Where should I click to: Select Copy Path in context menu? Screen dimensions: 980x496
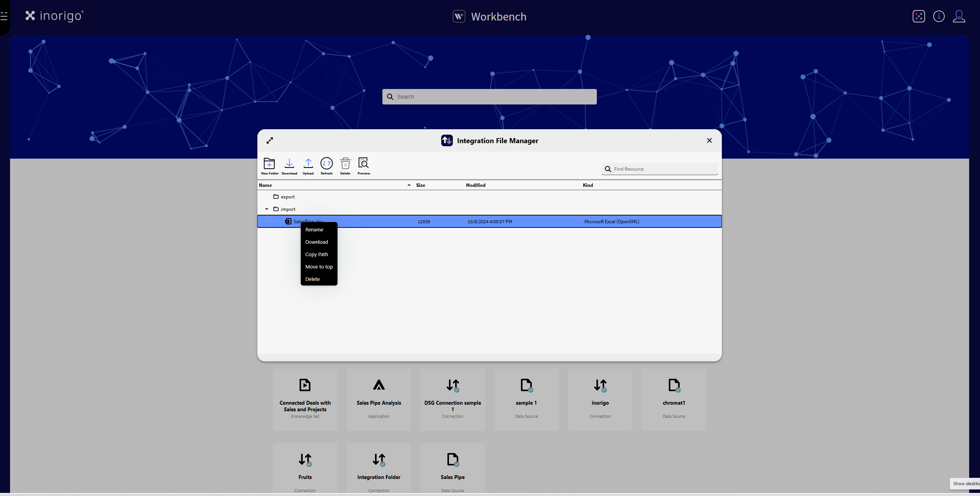(x=316, y=255)
